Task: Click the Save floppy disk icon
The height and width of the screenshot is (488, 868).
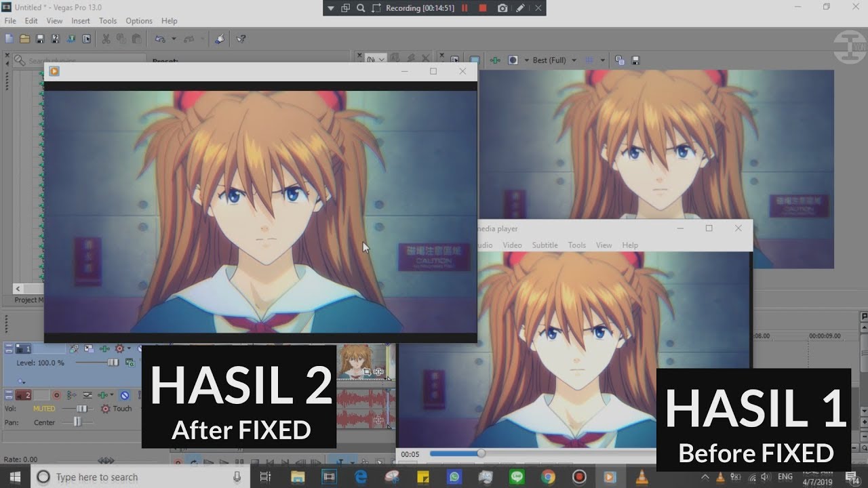Action: click(x=40, y=39)
